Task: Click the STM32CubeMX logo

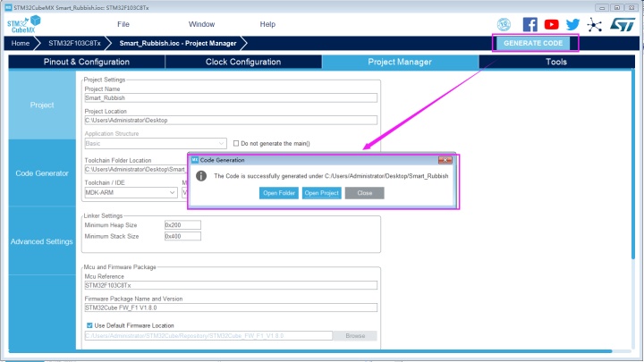Action: 24,24
